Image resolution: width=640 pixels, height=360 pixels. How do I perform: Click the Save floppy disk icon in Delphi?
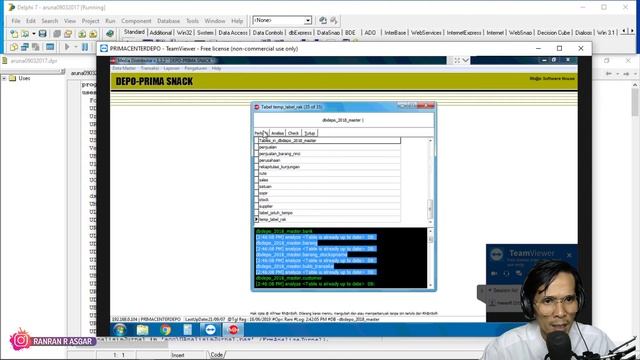(42, 34)
